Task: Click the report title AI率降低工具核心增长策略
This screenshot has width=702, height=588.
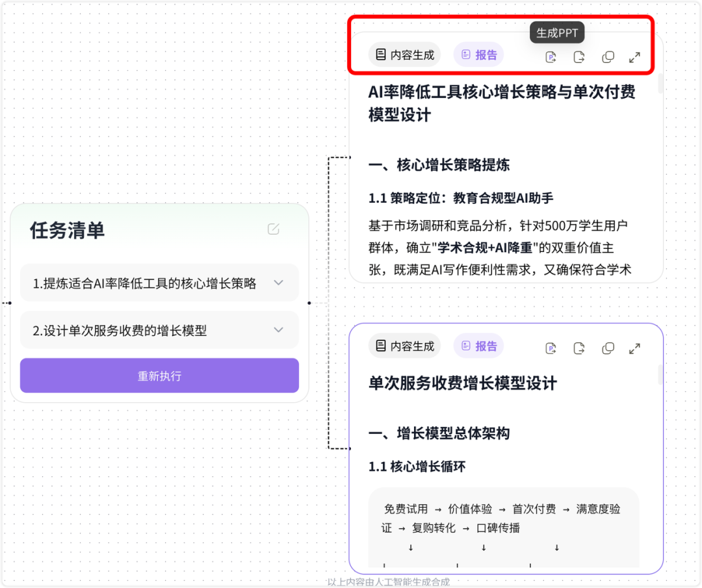Action: pos(500,92)
